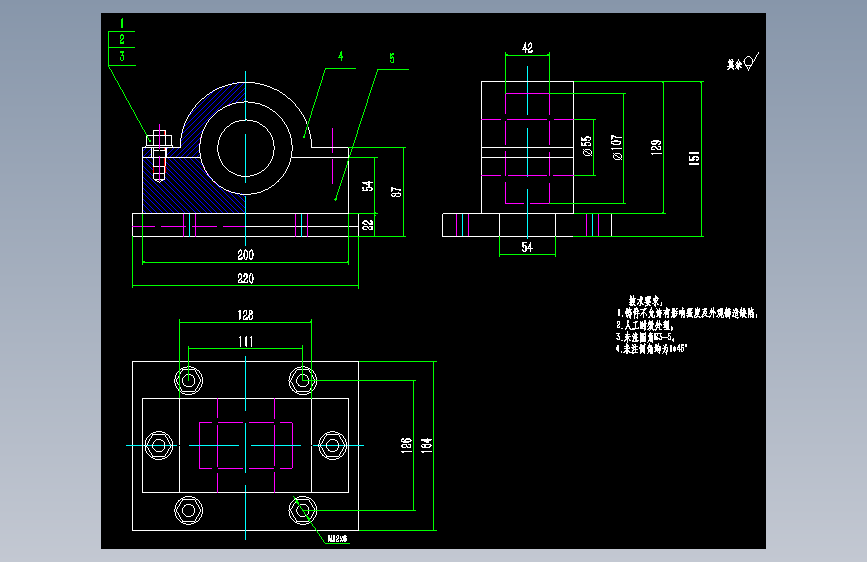Select the 128 dimension above the top view

click(x=246, y=315)
